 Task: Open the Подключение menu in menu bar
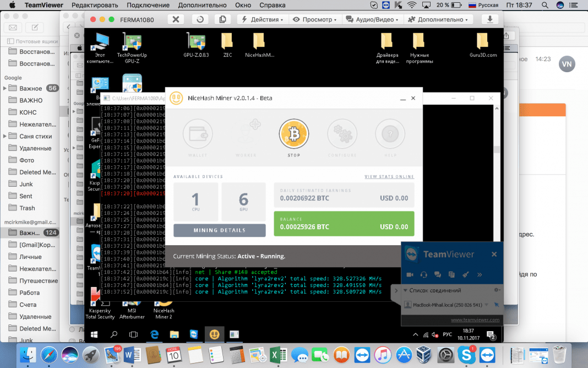[148, 5]
